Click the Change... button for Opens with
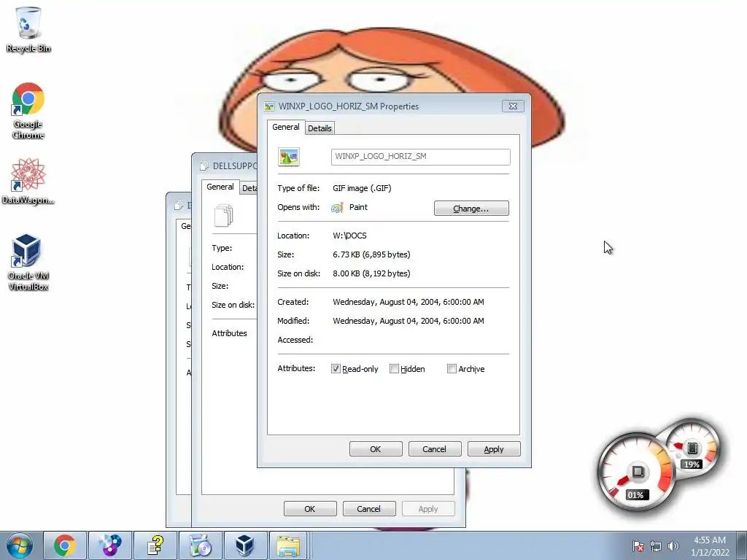Image resolution: width=747 pixels, height=560 pixels. [471, 208]
